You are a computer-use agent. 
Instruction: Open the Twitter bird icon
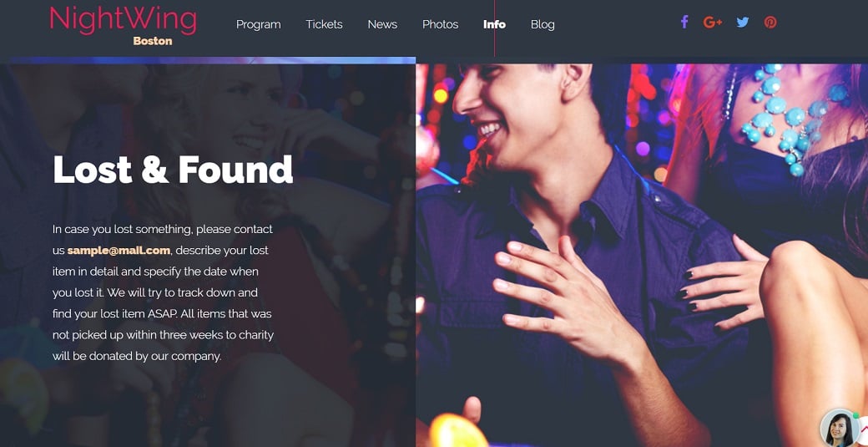coord(742,23)
